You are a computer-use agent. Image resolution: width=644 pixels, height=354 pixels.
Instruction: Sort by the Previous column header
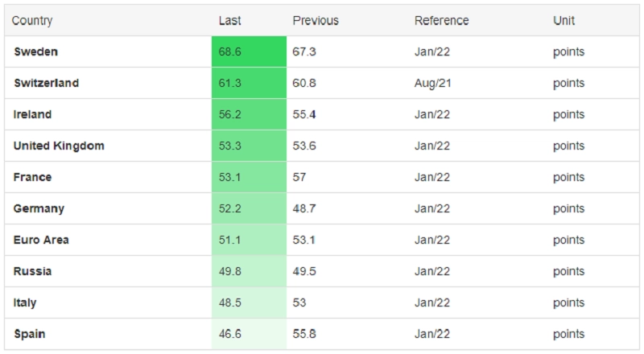316,21
